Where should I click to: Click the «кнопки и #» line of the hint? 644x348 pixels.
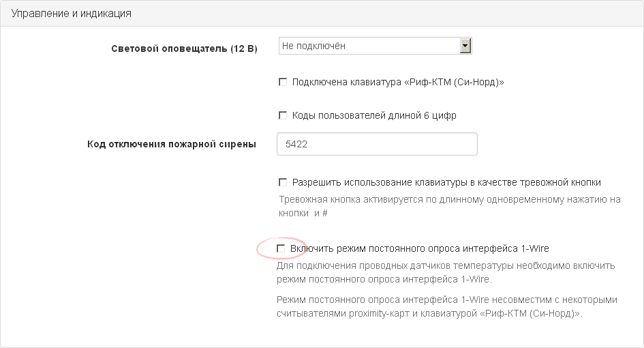point(303,213)
